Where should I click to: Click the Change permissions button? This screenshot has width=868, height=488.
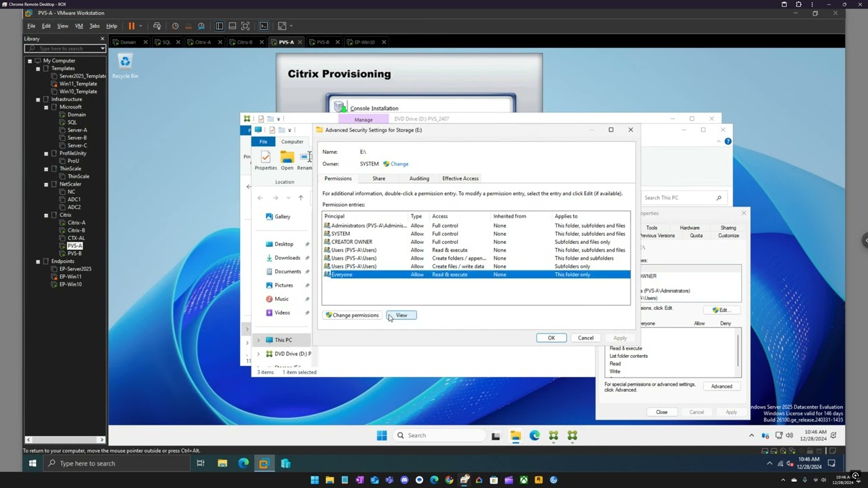point(351,315)
